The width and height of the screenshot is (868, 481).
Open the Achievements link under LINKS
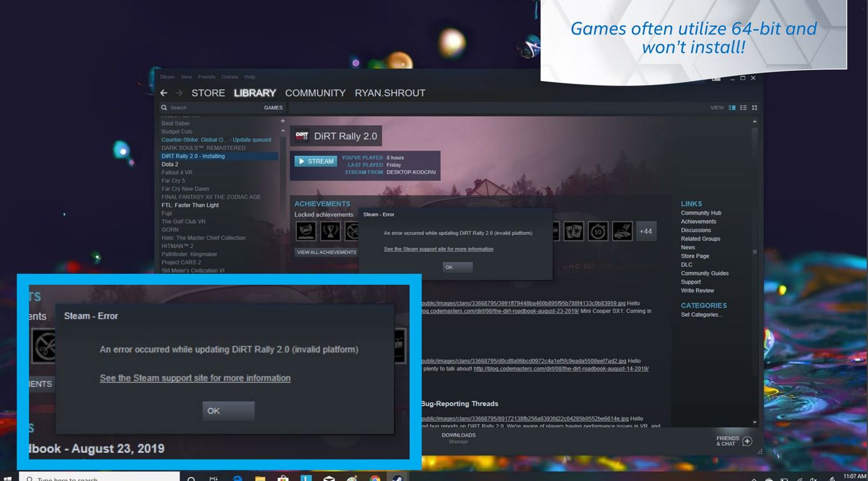tap(698, 222)
